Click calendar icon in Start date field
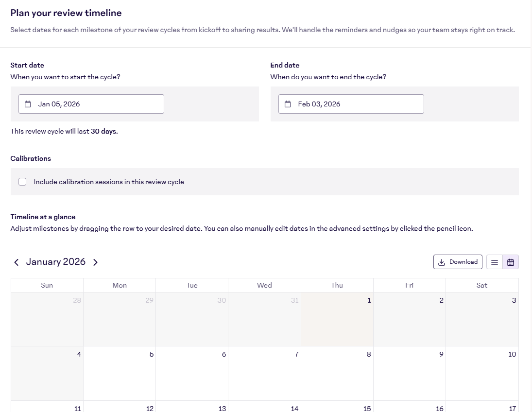Viewport: 532px width, 412px height. point(28,104)
